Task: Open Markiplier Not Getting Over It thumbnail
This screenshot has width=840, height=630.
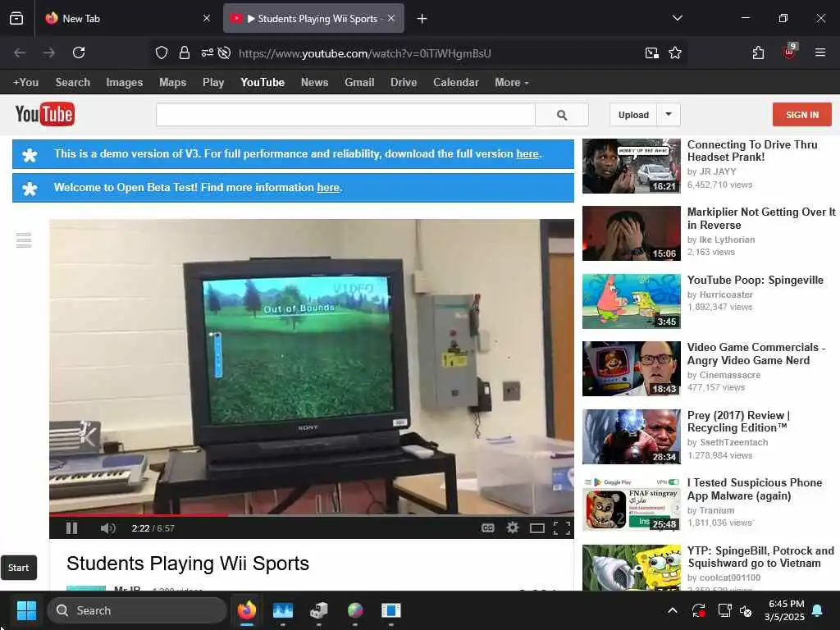Action: (632, 234)
